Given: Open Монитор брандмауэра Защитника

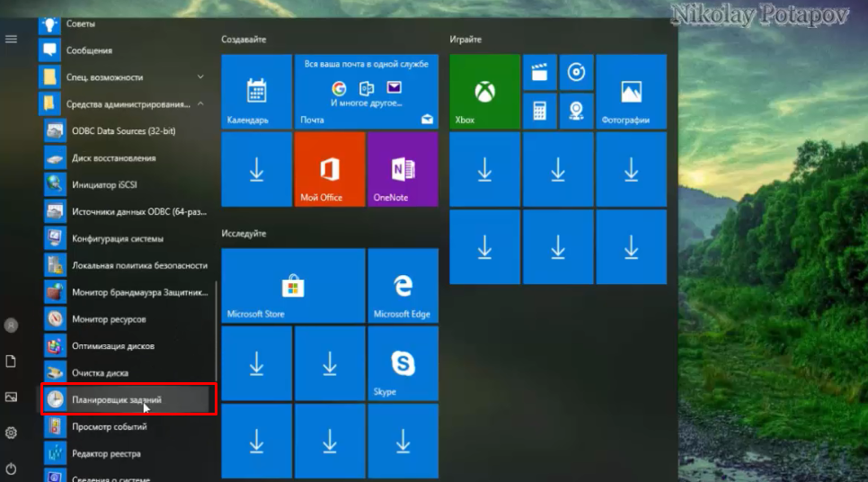Looking at the screenshot, I should pos(127,292).
